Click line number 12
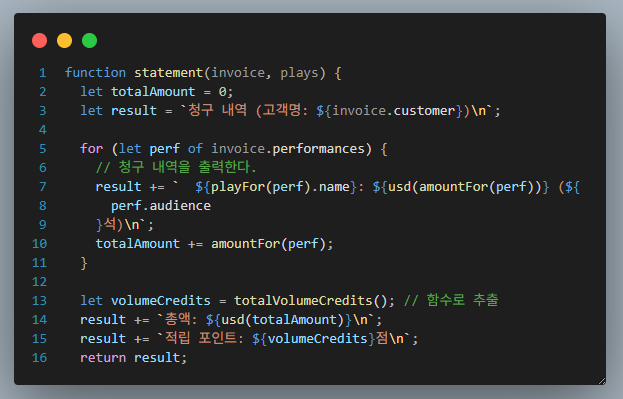Screen dimensions: 623x399 click(39, 282)
